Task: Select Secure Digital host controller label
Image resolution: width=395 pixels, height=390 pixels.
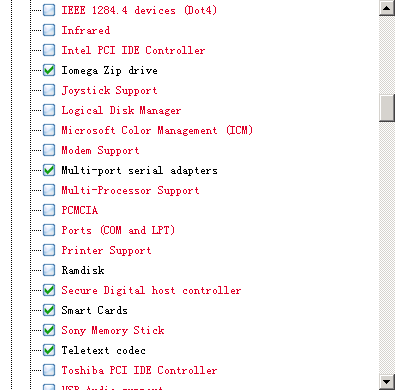Action: pos(151,290)
